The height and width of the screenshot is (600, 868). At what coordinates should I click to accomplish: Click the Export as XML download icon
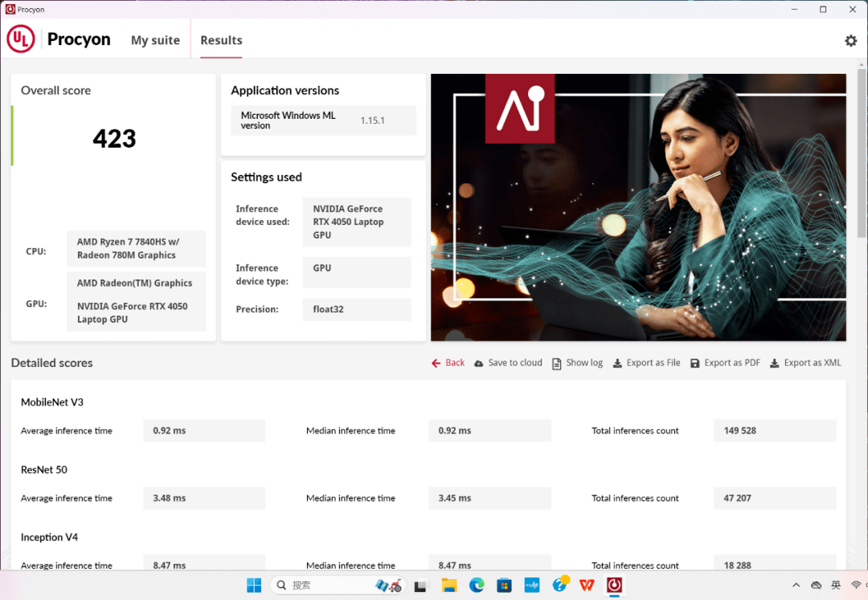[x=775, y=363]
